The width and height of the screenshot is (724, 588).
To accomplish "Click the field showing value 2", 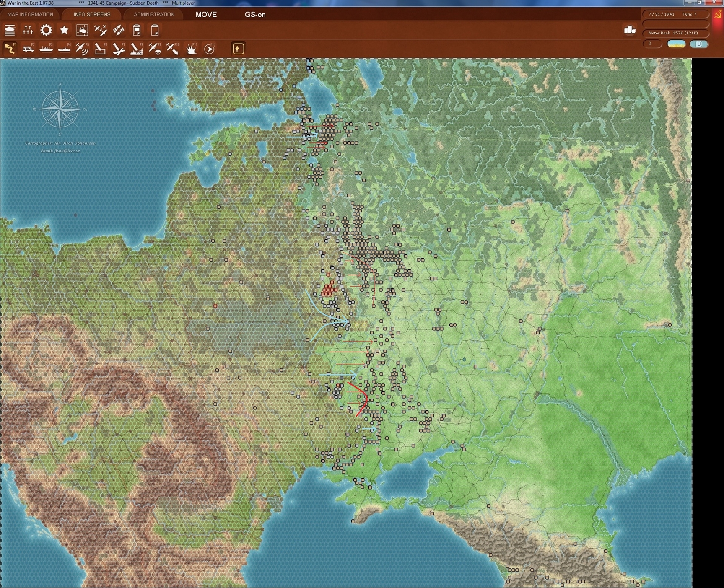I will point(652,44).
